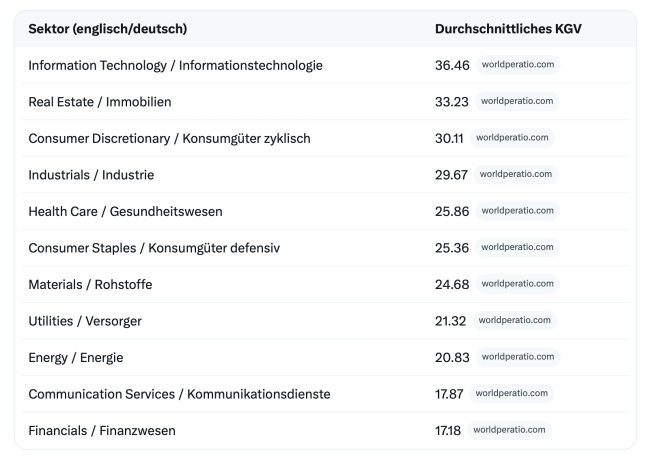Image resolution: width=655 pixels, height=457 pixels.
Task: Follow the worldperatio.com link for Industrials
Action: pos(516,174)
